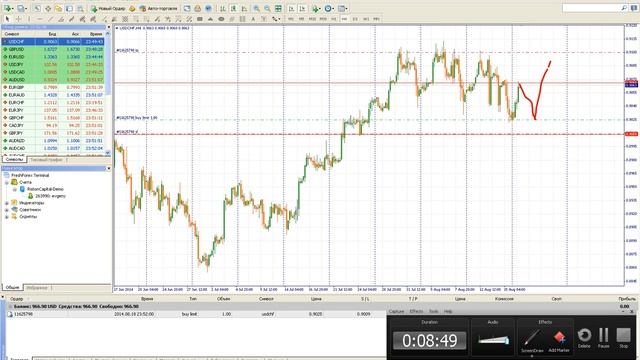This screenshot has width=640, height=360.
Task: Activate recorder ScreenDraw pen
Action: click(532, 340)
